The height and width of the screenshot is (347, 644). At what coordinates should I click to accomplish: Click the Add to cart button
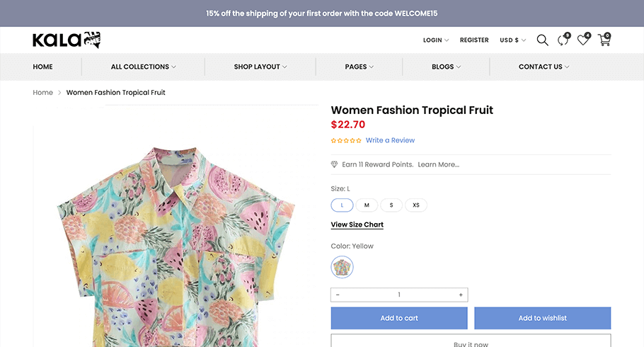(x=399, y=318)
